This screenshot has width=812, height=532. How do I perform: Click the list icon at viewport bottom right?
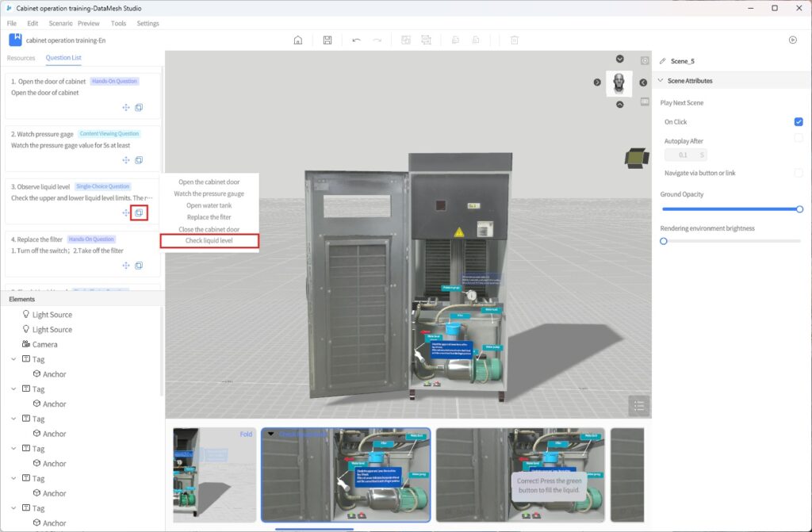[x=639, y=406]
